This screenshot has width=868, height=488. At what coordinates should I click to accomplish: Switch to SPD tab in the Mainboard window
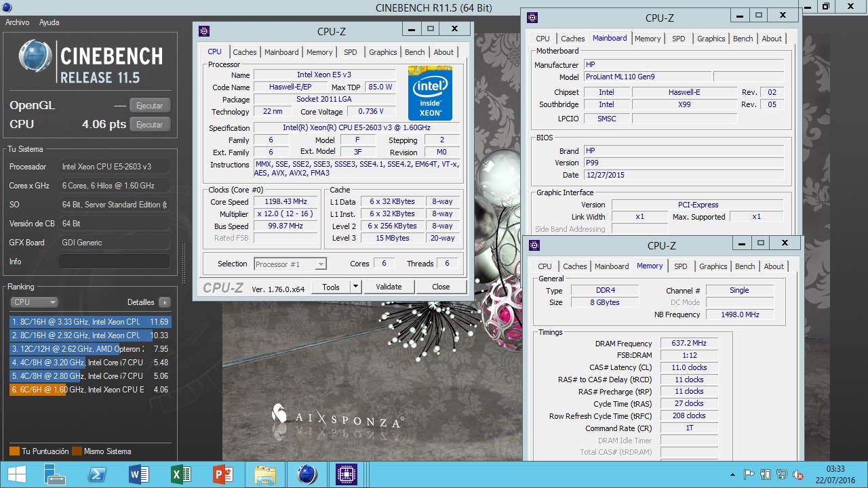[679, 39]
